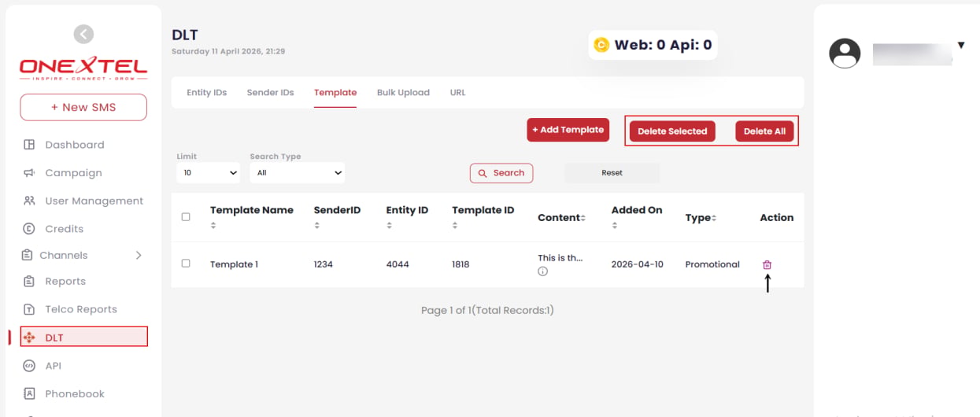980x417 pixels.
Task: Collapse sidebar with back arrow icon
Action: 83,34
